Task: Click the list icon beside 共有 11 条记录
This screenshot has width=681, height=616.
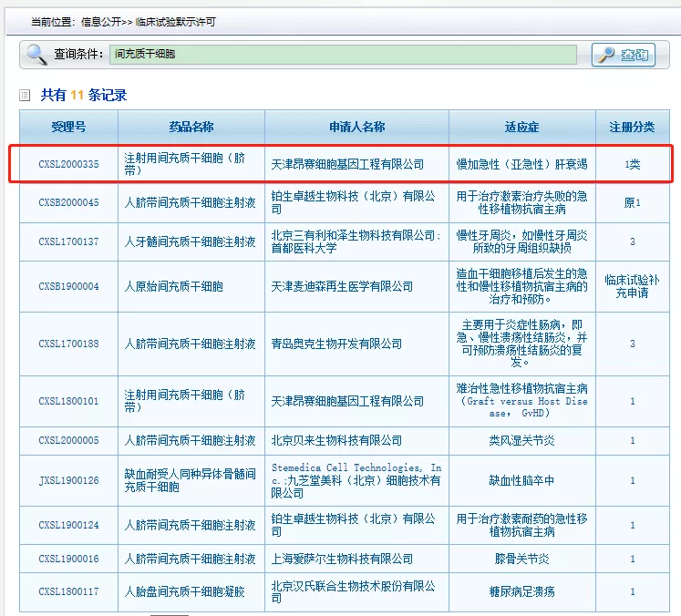Action: [x=25, y=95]
